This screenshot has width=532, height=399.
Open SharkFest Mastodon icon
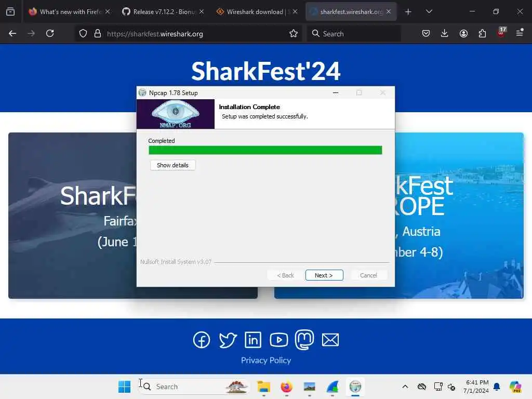pyautogui.click(x=304, y=340)
